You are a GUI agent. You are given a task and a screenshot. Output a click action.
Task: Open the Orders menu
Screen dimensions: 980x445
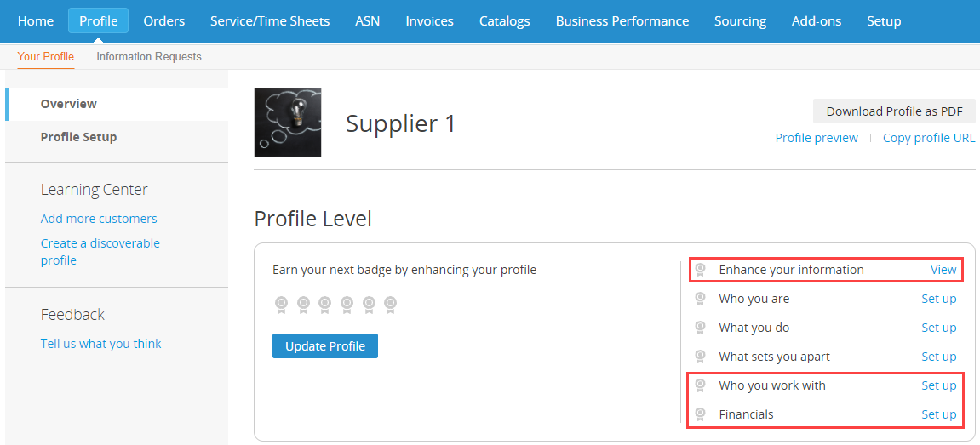point(163,21)
